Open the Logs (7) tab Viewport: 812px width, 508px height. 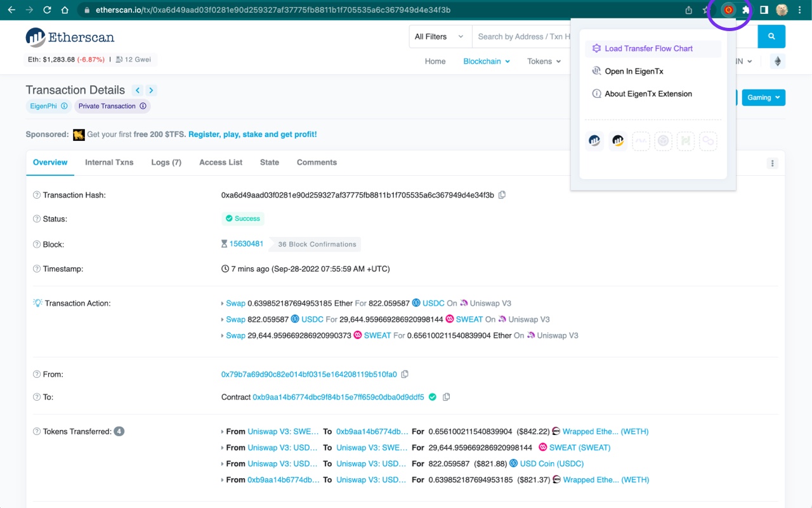tap(166, 163)
